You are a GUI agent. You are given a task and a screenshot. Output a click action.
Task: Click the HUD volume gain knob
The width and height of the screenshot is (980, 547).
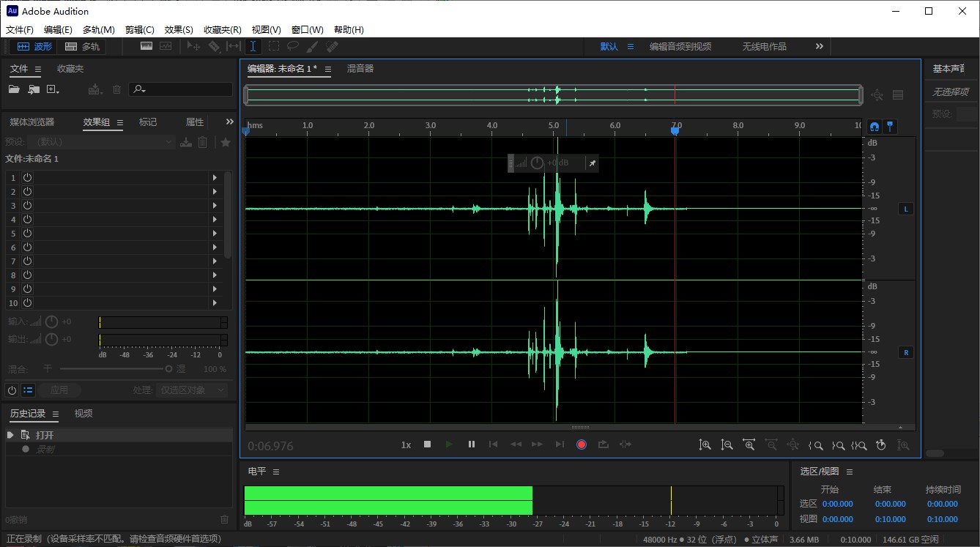click(537, 163)
